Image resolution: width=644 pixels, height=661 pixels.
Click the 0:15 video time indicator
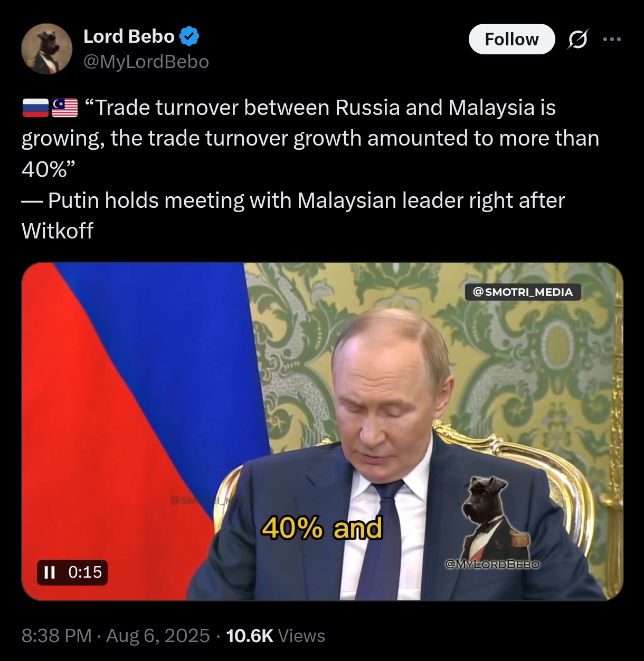tap(85, 572)
